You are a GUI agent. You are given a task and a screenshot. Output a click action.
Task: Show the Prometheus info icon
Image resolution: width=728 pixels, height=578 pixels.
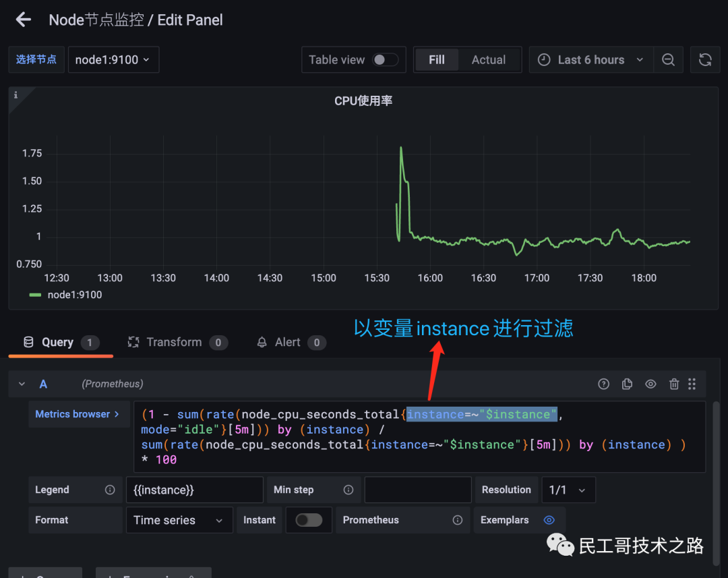coord(457,520)
